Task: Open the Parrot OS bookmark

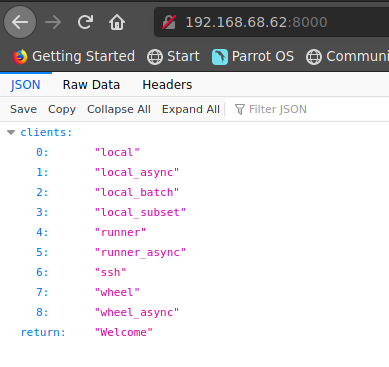Action: pos(253,56)
